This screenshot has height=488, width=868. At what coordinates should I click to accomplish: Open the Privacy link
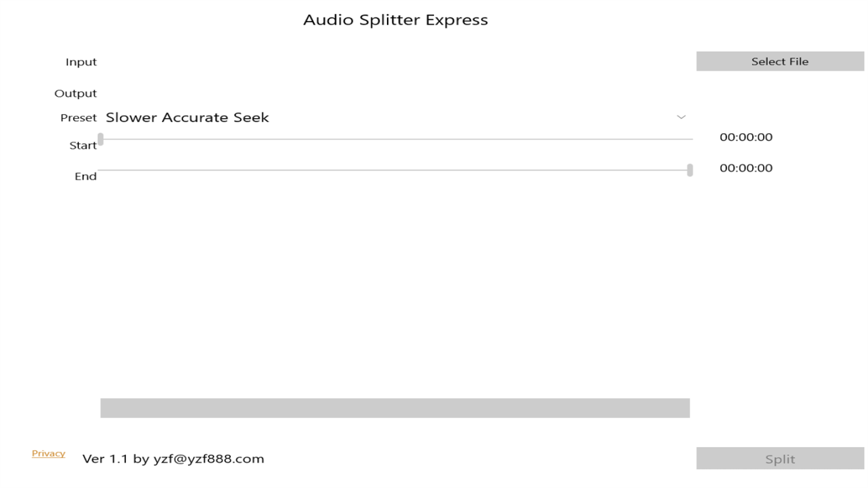[48, 454]
